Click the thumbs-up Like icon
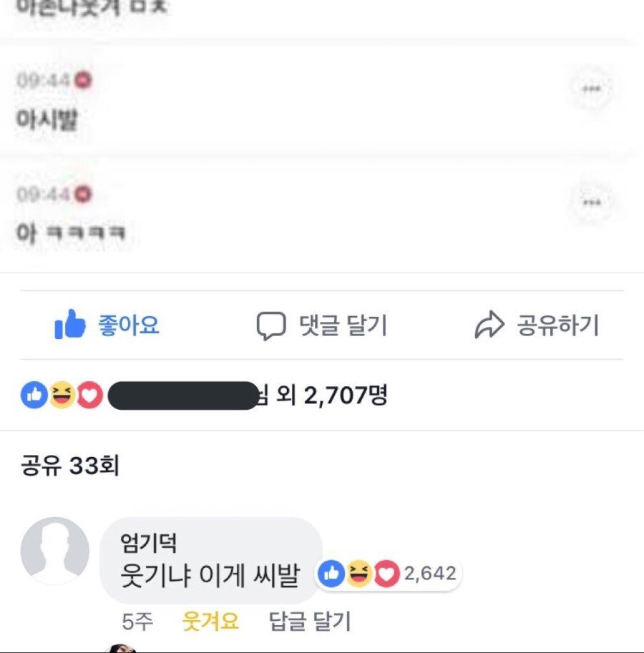 (x=70, y=325)
